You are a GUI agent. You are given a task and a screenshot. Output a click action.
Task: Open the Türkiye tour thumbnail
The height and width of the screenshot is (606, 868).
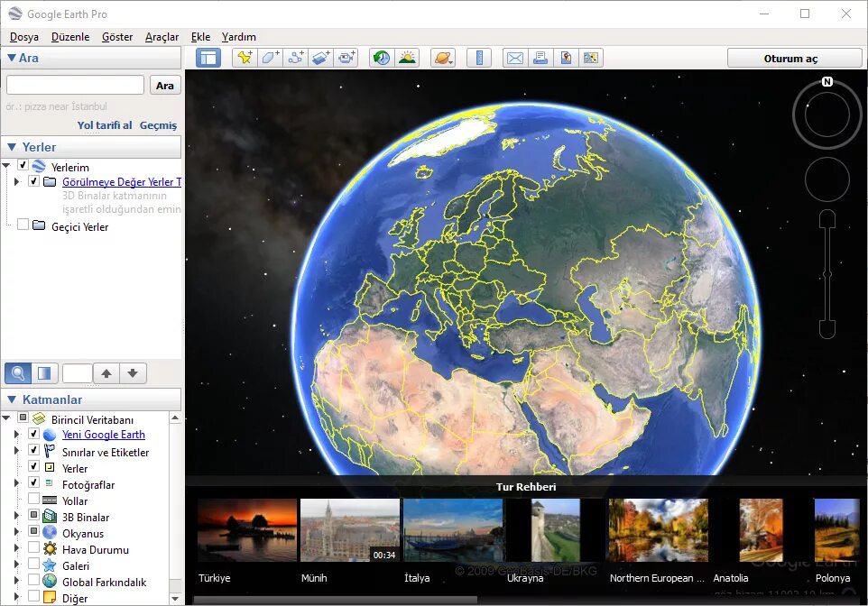click(x=247, y=530)
